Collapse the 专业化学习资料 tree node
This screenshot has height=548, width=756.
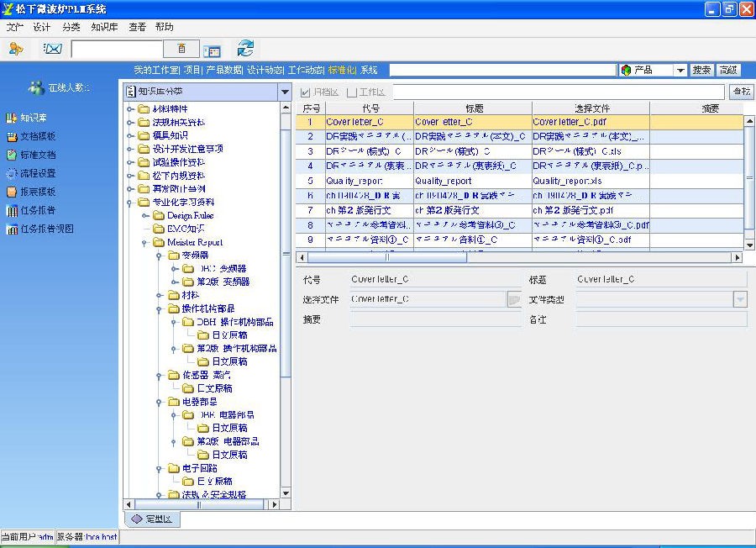pyautogui.click(x=130, y=203)
